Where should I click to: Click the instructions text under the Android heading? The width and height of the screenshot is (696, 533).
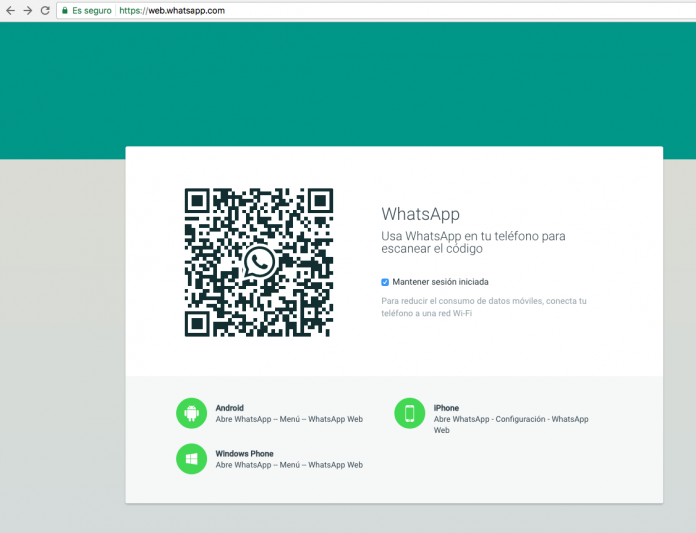pos(289,420)
